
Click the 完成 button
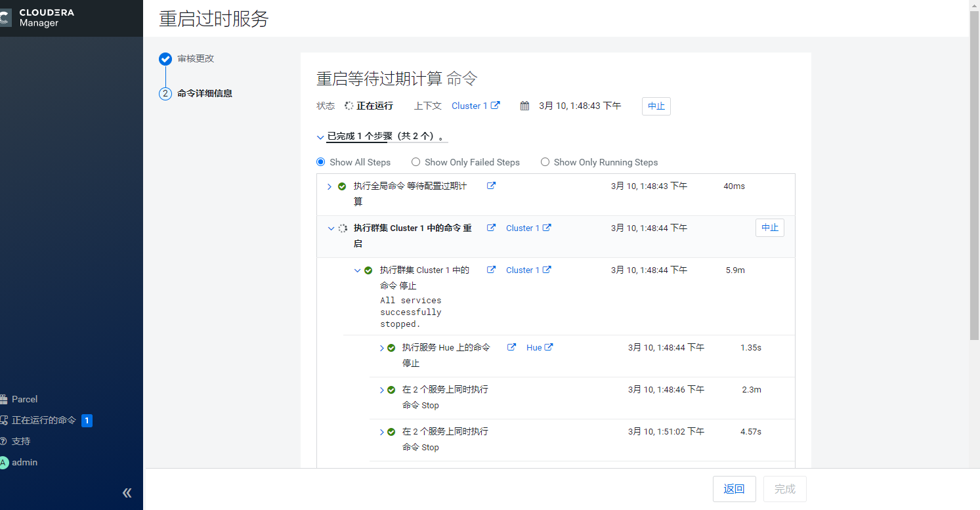785,489
